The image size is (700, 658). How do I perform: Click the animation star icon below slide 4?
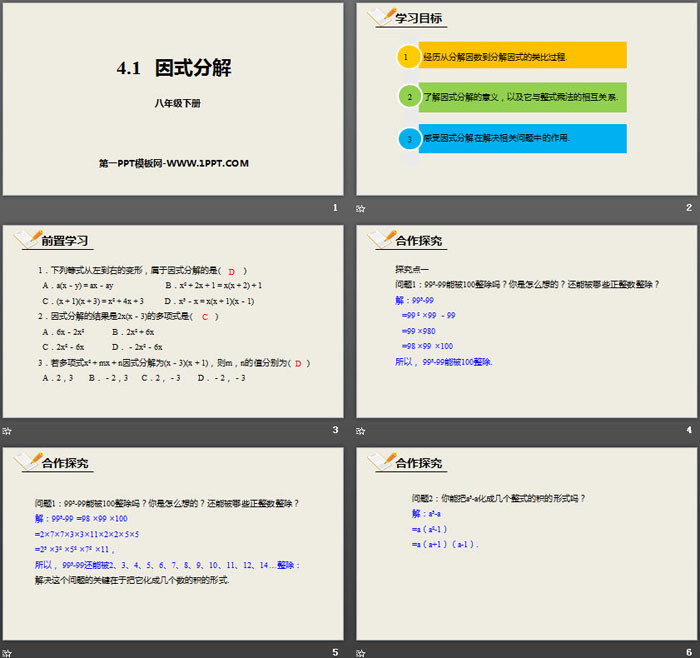point(360,430)
